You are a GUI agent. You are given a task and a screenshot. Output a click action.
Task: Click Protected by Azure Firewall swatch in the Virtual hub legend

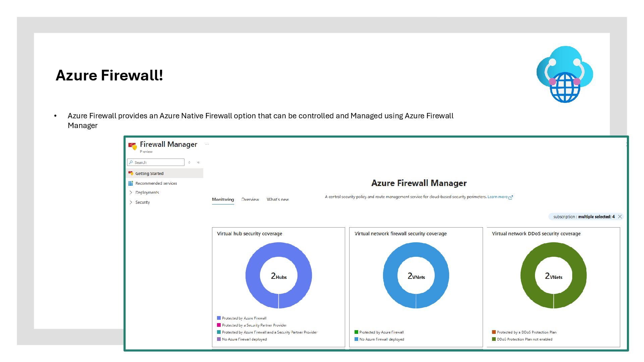[219, 318]
